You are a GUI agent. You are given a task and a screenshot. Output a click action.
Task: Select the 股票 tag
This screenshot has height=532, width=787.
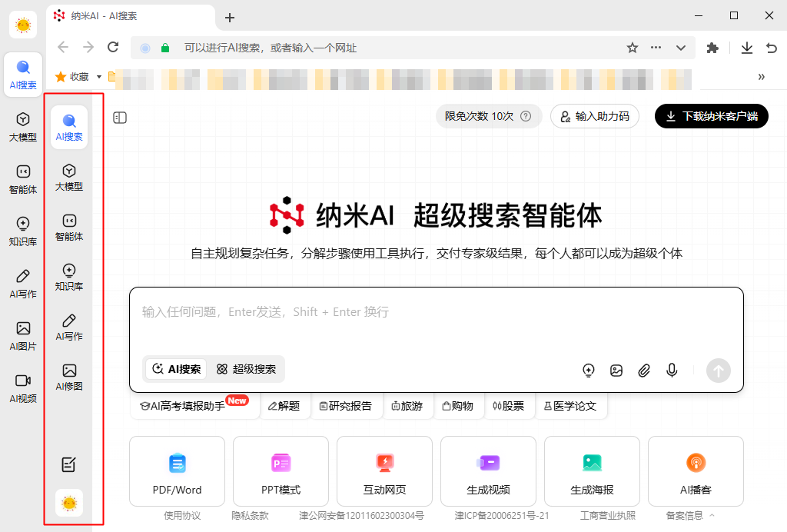point(509,406)
